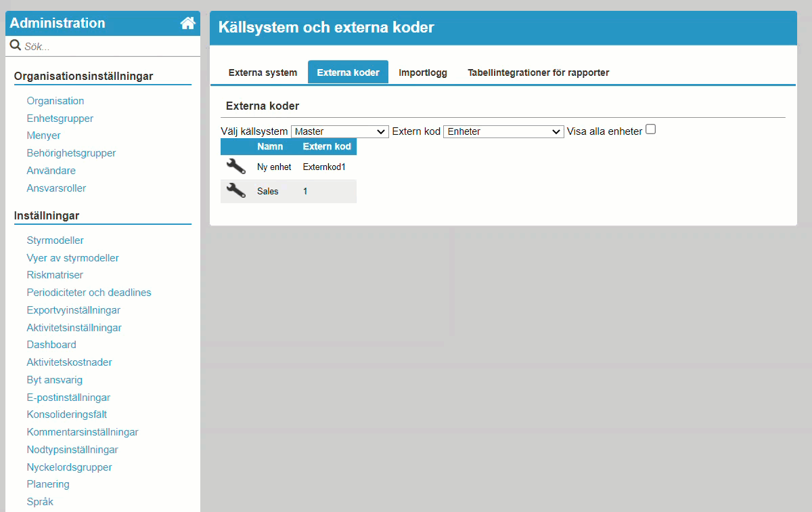Open the E-postinställningar link
Viewport: 812px width, 512px height.
(x=68, y=397)
